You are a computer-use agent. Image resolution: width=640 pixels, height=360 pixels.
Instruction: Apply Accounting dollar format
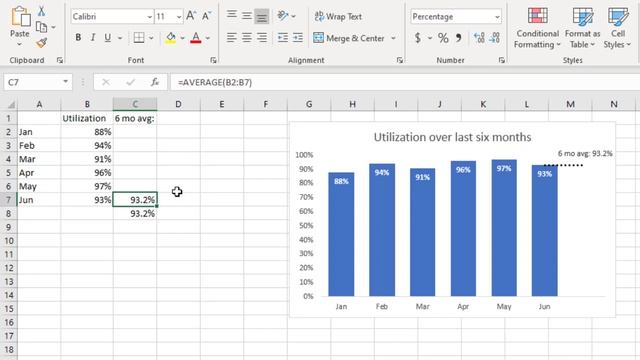click(x=418, y=38)
